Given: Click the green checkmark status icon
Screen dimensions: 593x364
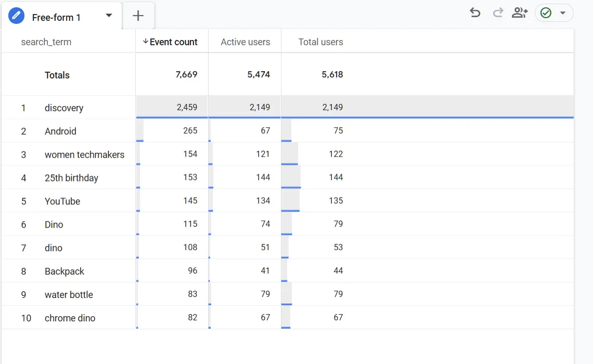Looking at the screenshot, I should pos(546,12).
